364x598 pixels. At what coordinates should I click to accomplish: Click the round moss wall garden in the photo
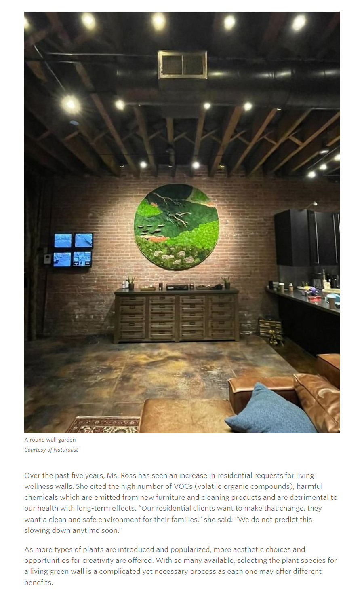click(177, 227)
